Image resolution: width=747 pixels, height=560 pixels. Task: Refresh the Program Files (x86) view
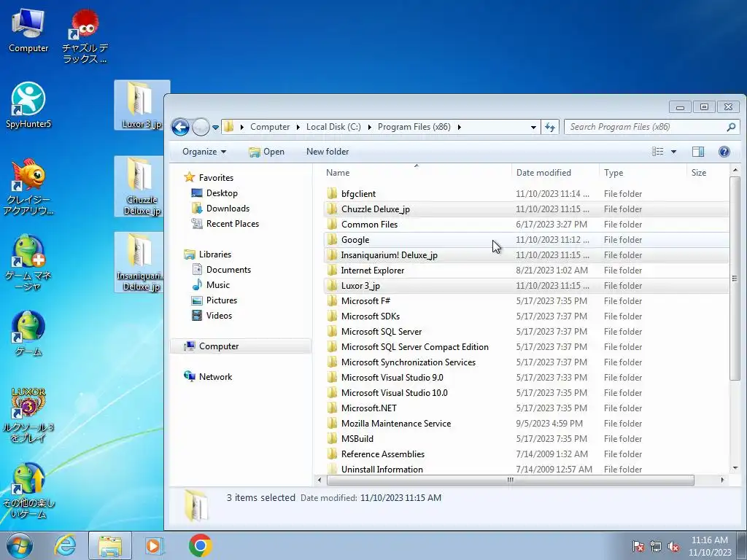click(550, 127)
